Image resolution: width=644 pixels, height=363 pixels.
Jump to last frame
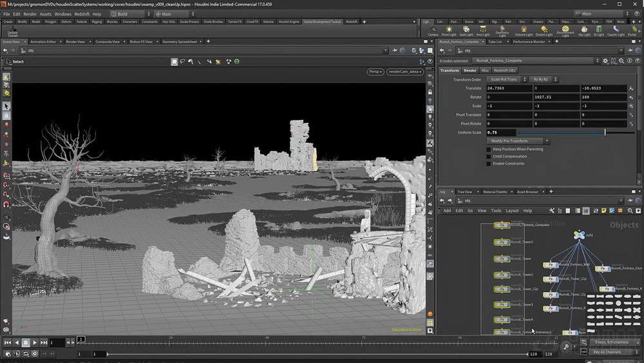pos(44,342)
